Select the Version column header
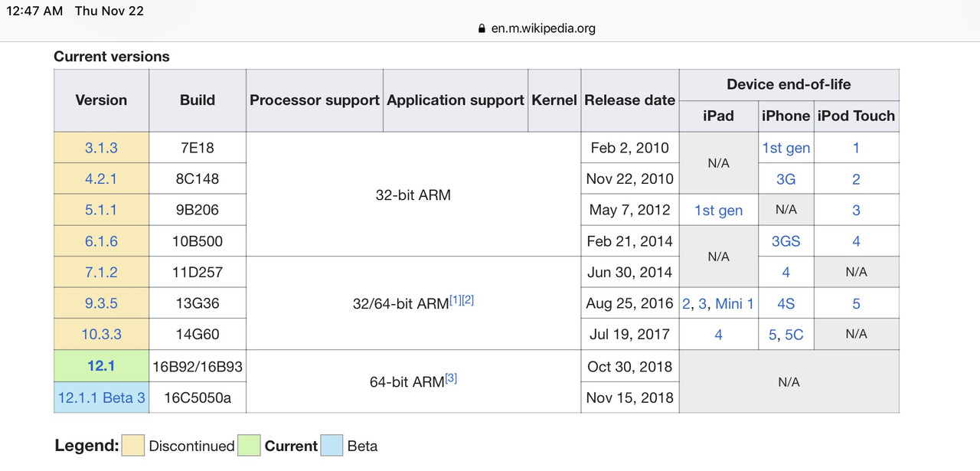This screenshot has height=471, width=980. (x=101, y=100)
